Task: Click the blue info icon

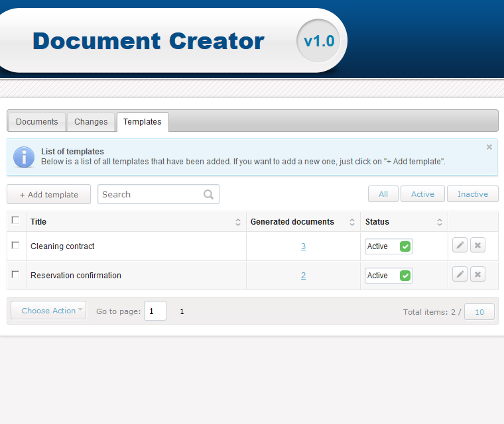Action: click(x=24, y=157)
